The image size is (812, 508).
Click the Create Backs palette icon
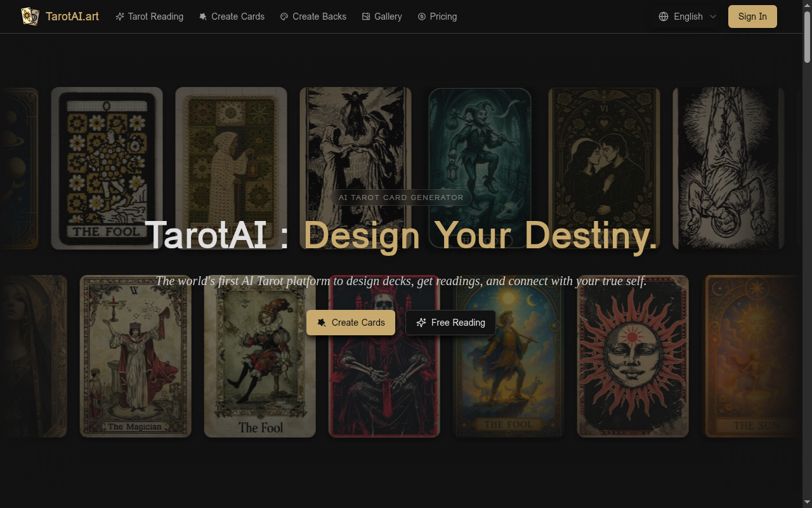click(x=284, y=17)
